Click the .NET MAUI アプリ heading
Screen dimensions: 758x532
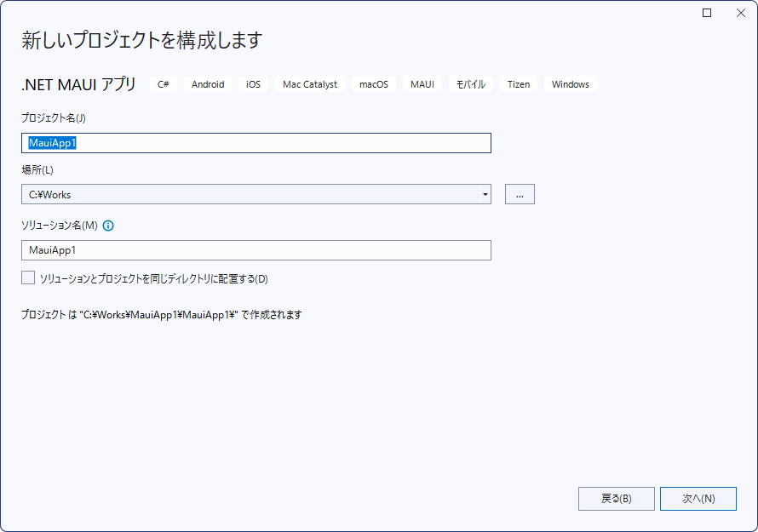click(x=79, y=84)
